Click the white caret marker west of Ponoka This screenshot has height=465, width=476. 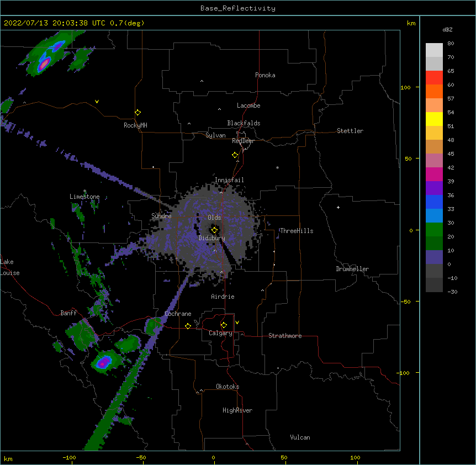202,81
